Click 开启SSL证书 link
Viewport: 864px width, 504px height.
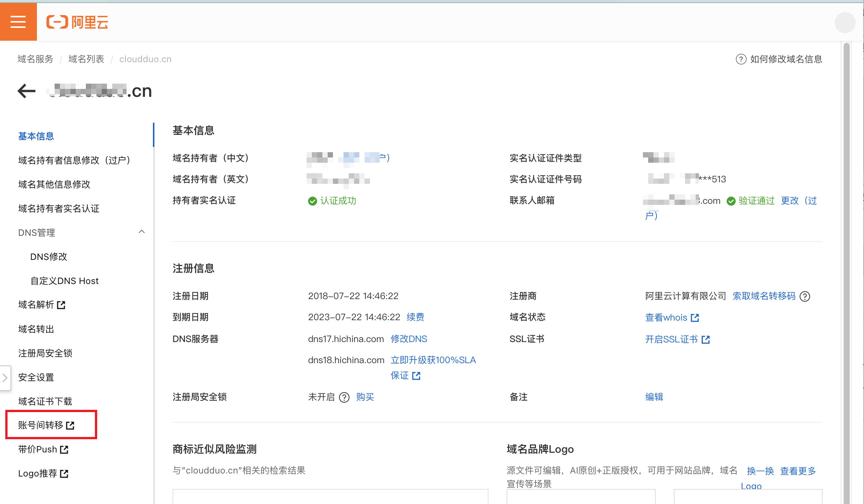pyautogui.click(x=671, y=339)
